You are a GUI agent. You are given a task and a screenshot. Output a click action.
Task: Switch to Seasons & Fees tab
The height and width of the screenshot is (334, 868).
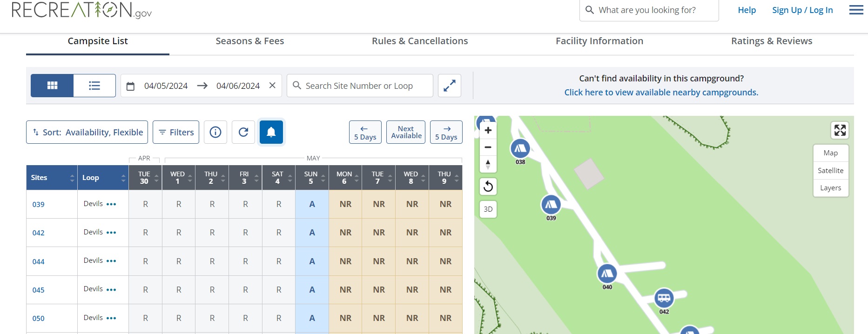coord(249,41)
